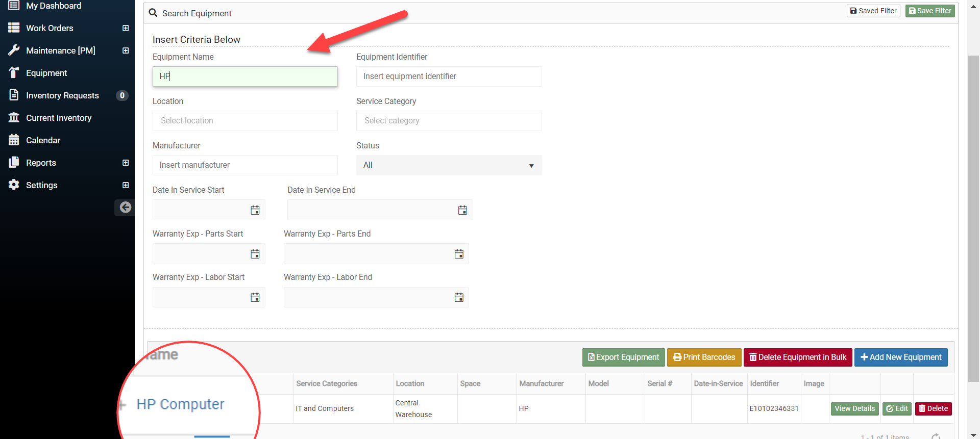Click Delete for the HP Computer row
980x439 pixels.
pos(933,408)
